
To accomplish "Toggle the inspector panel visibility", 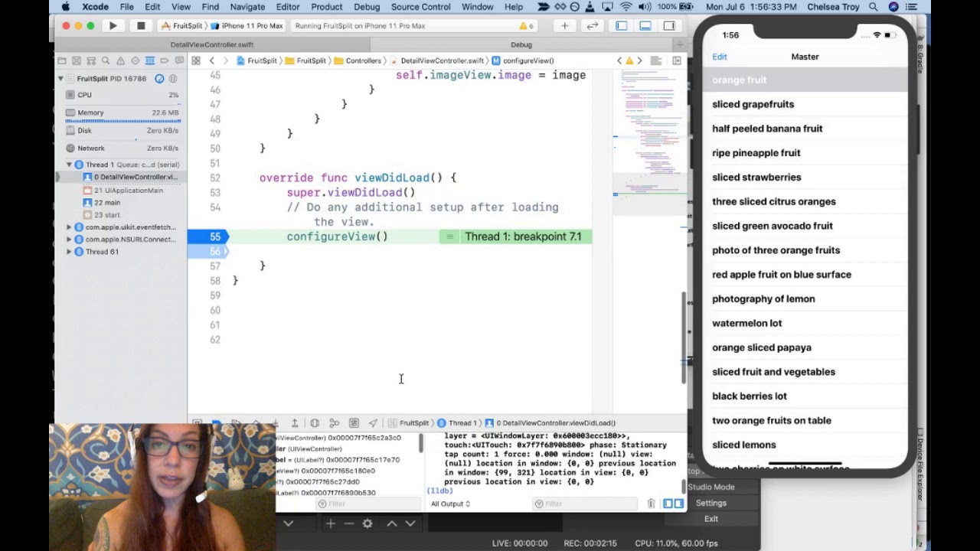I will (x=669, y=26).
